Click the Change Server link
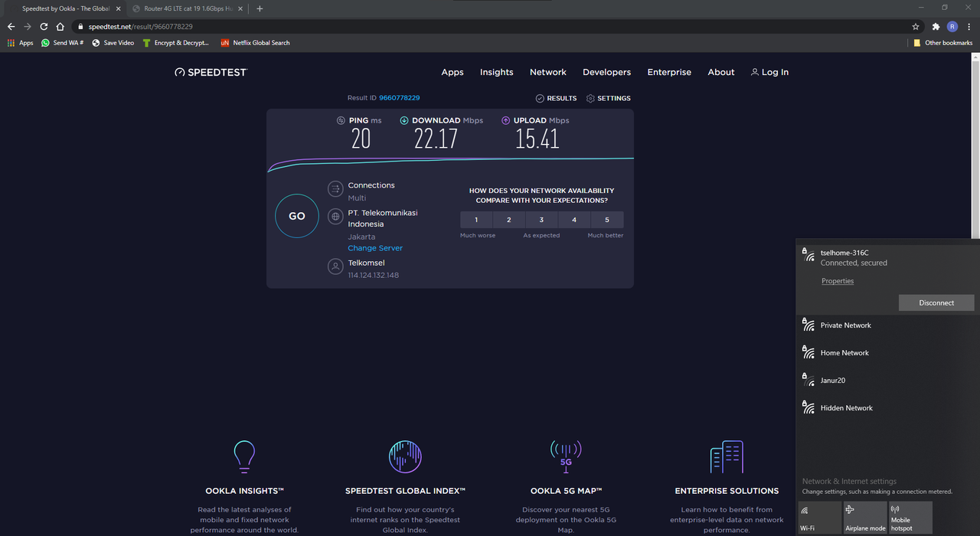Screen dimensions: 980x536 click(375, 248)
